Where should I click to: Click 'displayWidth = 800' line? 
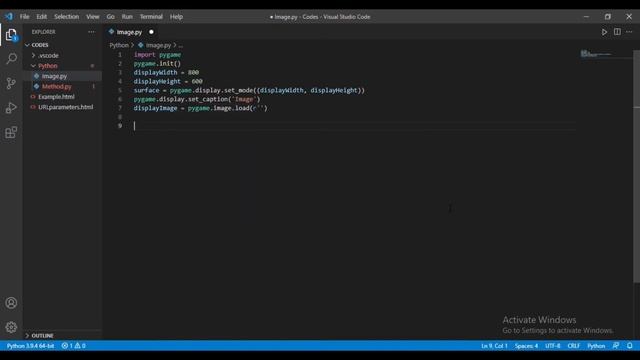(x=167, y=73)
